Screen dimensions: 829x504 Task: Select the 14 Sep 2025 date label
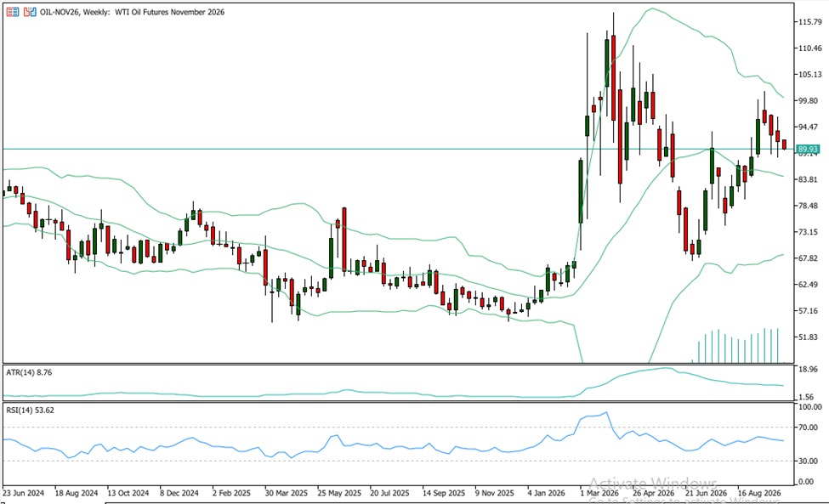coord(444,493)
